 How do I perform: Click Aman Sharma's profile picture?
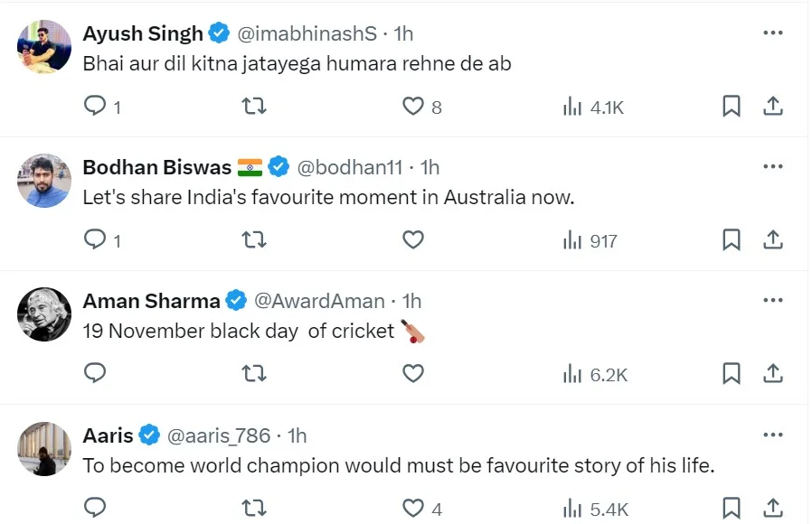(44, 314)
